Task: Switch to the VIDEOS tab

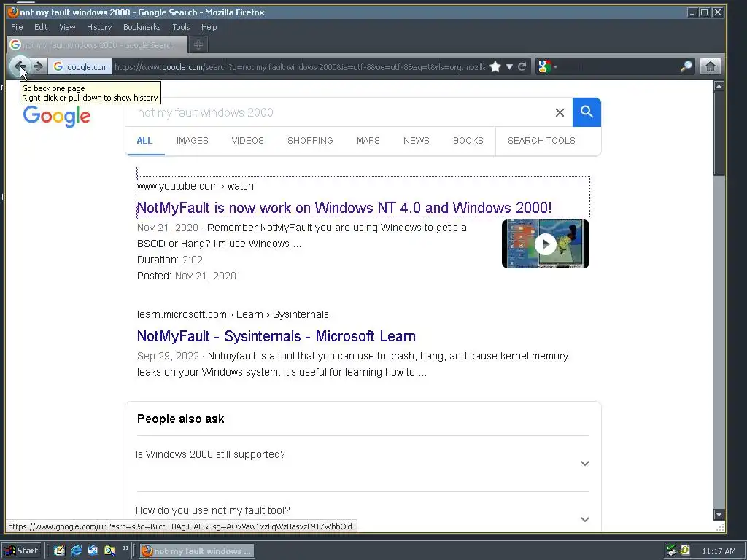Action: (x=248, y=141)
